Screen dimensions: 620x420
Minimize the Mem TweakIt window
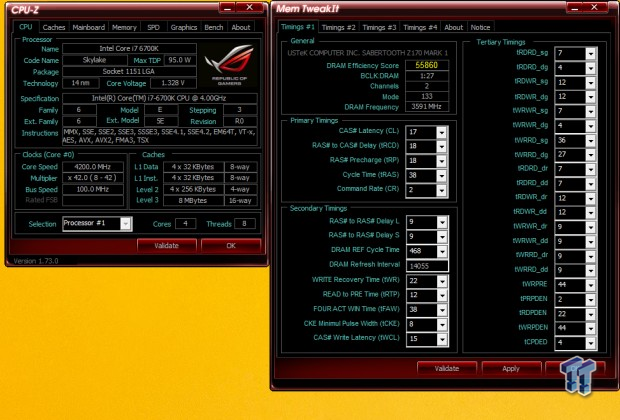575,8
